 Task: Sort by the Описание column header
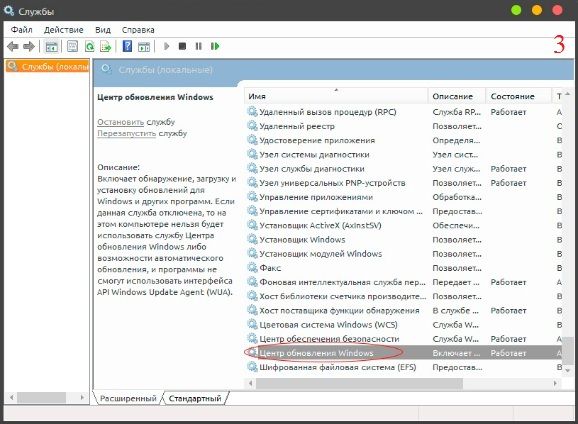coord(457,96)
